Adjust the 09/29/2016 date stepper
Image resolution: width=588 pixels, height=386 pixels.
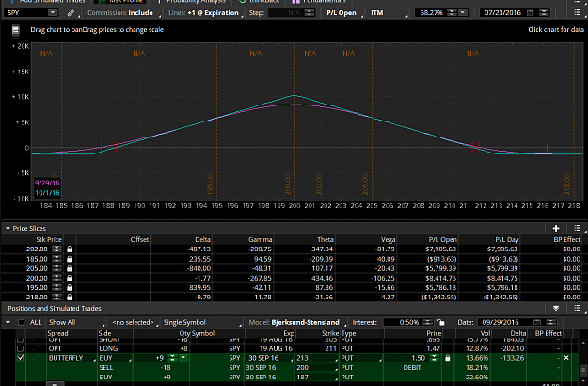(551, 322)
